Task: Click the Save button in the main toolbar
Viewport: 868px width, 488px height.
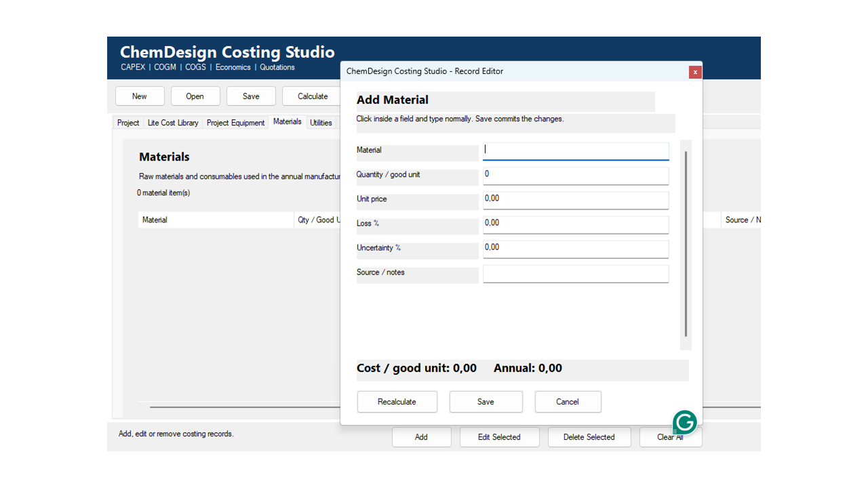Action: (x=251, y=96)
